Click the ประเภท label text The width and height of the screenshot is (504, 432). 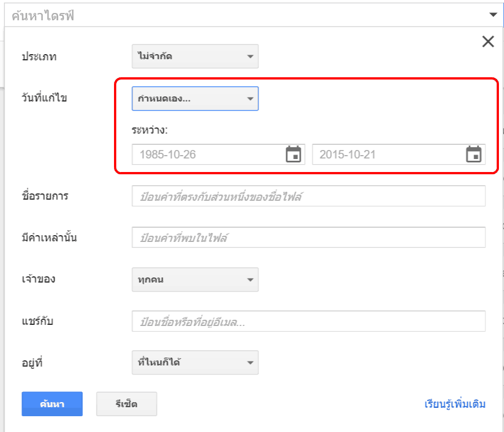[x=39, y=56]
